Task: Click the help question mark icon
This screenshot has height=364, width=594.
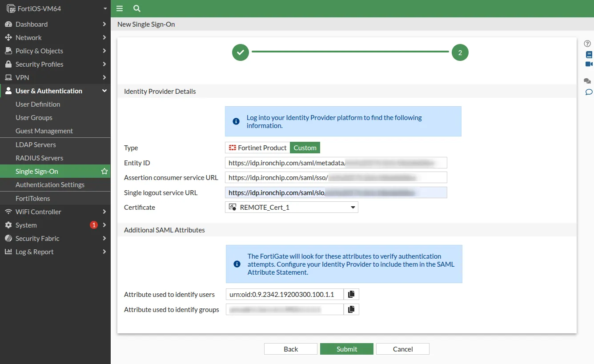Action: point(587,44)
